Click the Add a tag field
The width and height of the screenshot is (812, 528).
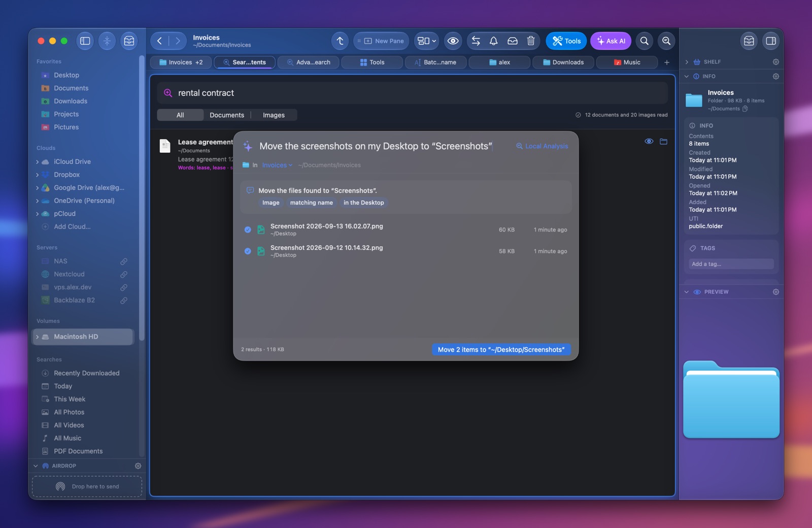(x=731, y=264)
